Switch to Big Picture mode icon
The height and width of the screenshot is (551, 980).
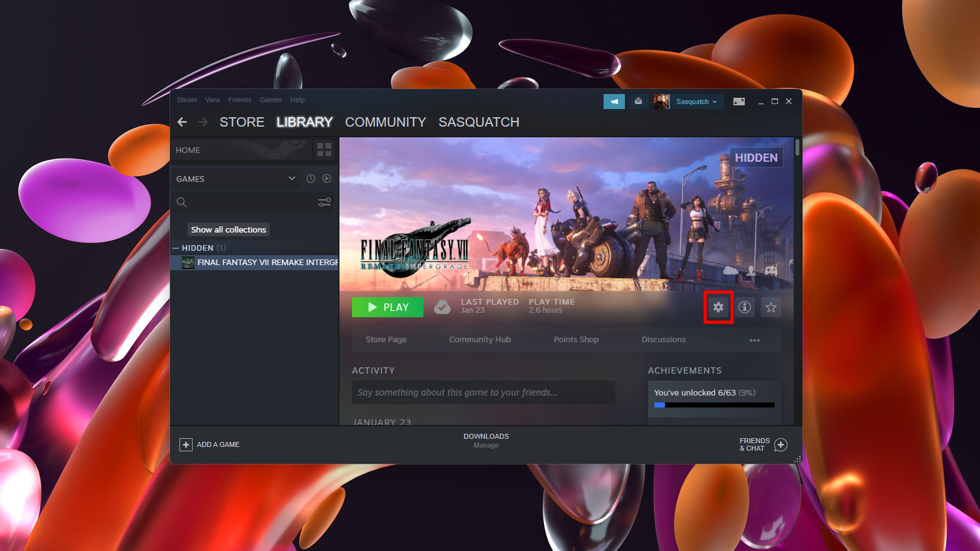pos(739,102)
